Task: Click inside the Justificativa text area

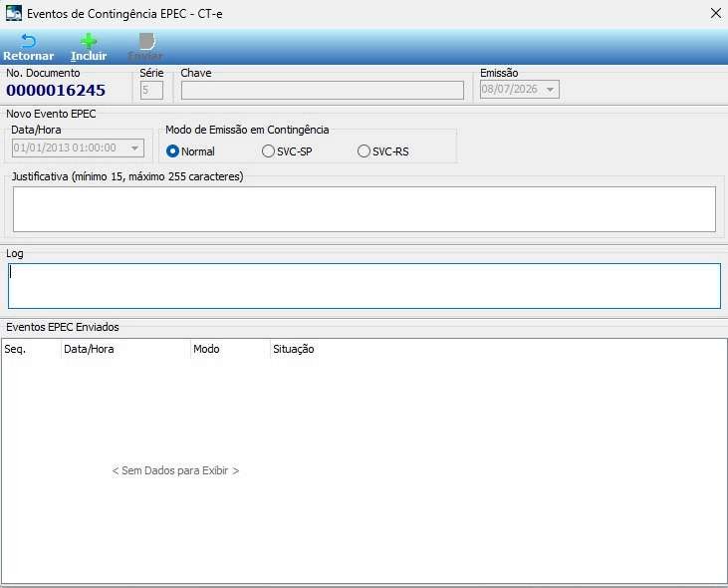Action: 364,209
